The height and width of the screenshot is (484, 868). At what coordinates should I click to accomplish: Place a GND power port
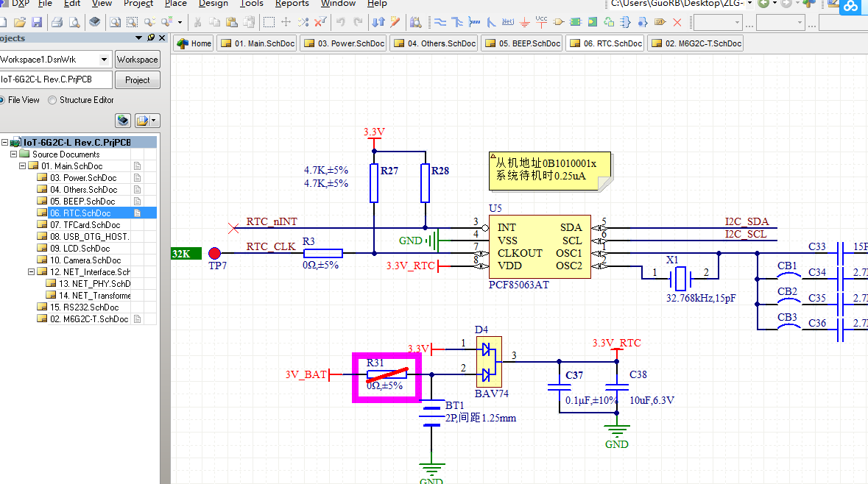pyautogui.click(x=525, y=22)
